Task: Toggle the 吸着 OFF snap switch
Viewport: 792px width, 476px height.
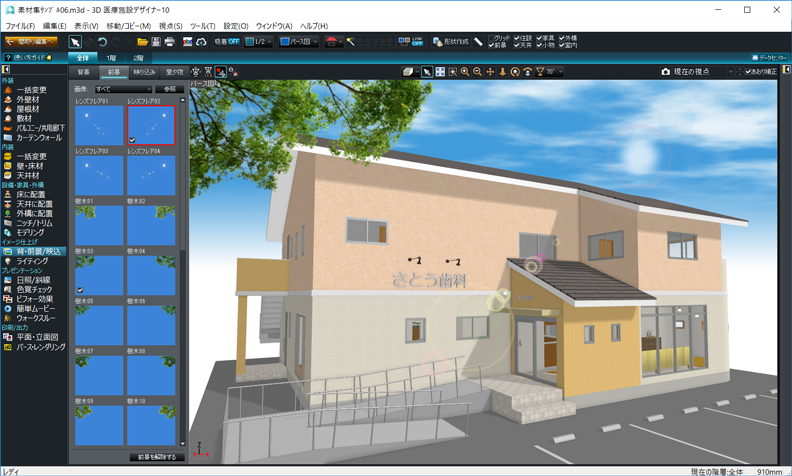Action: coord(226,41)
